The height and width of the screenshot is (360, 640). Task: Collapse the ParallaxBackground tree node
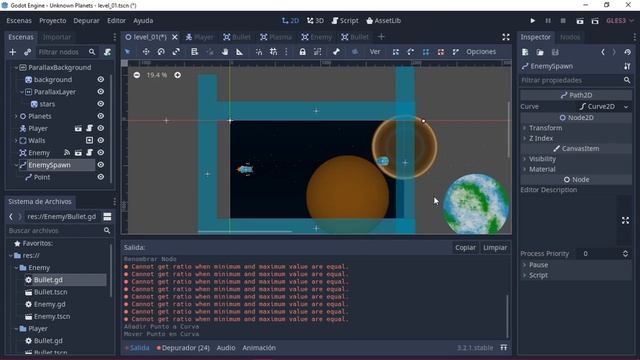(16, 67)
